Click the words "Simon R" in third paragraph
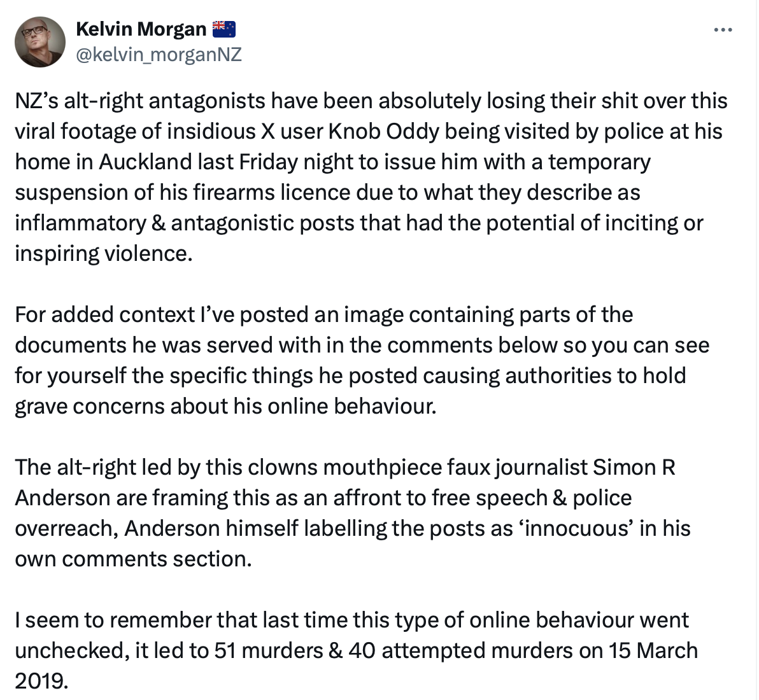This screenshot has width=759, height=700. point(634,467)
